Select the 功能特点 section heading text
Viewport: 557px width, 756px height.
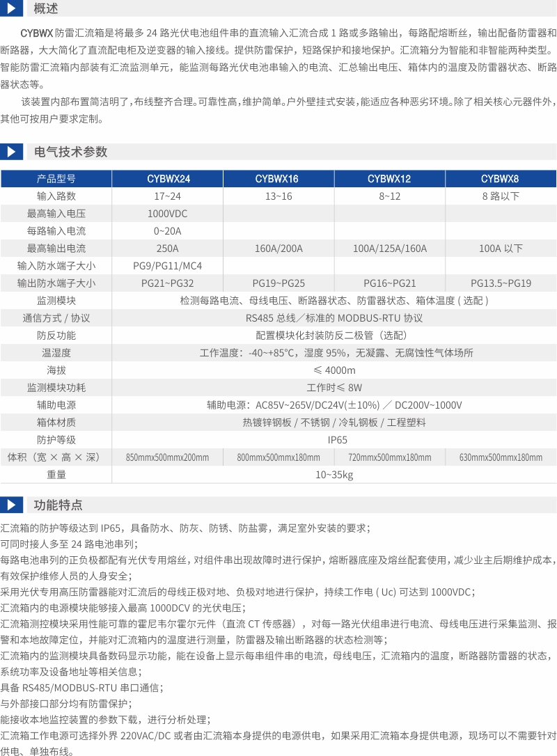click(x=58, y=505)
